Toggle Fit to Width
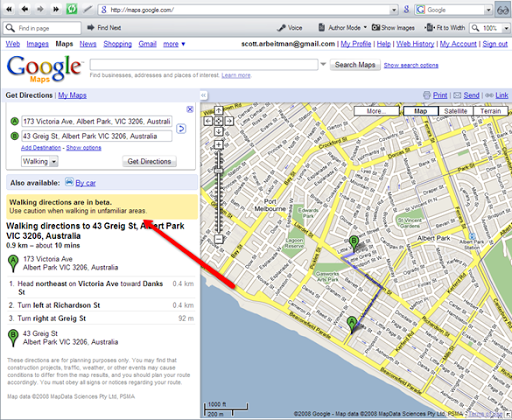The image size is (512, 420). coord(445,28)
